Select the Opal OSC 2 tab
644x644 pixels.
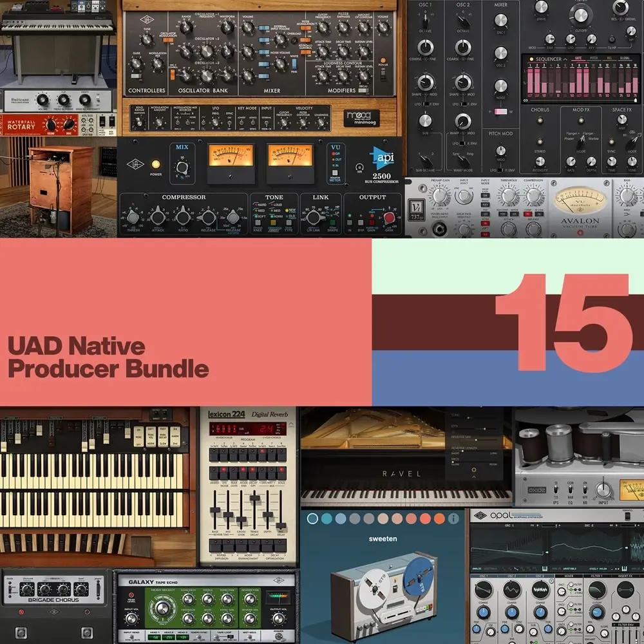click(x=512, y=576)
